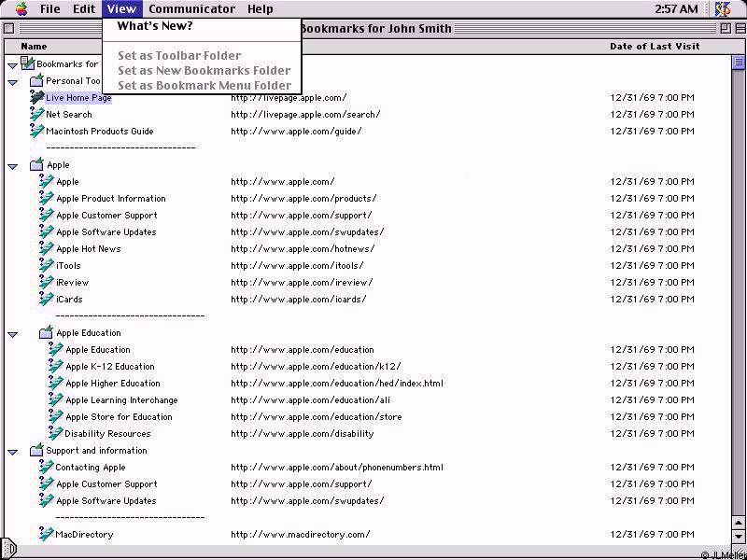Click the iTools bookmark icon

[46, 266]
